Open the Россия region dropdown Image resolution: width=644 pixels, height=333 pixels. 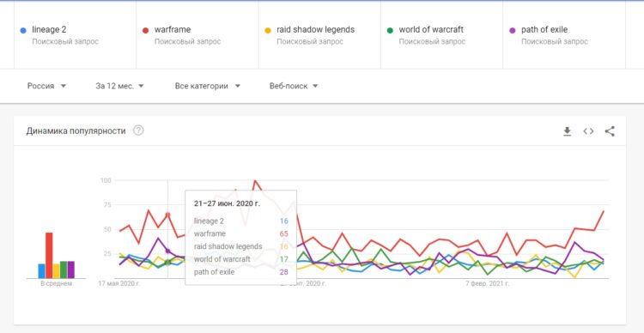click(x=46, y=86)
